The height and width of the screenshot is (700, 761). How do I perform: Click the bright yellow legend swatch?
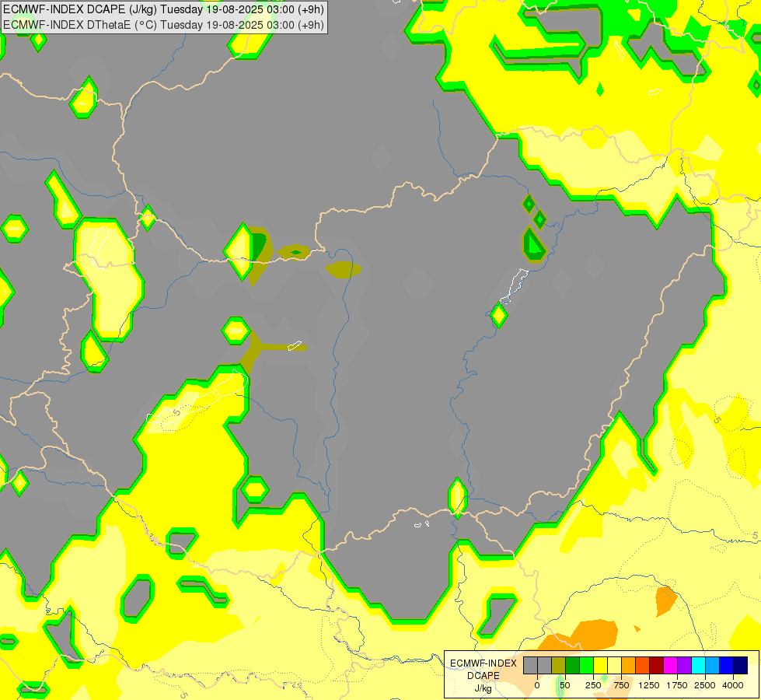click(x=600, y=666)
